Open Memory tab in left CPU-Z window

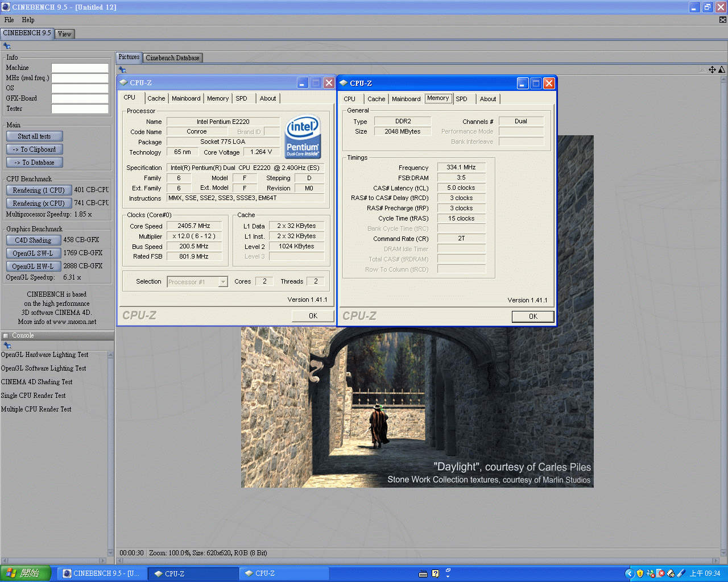218,98
